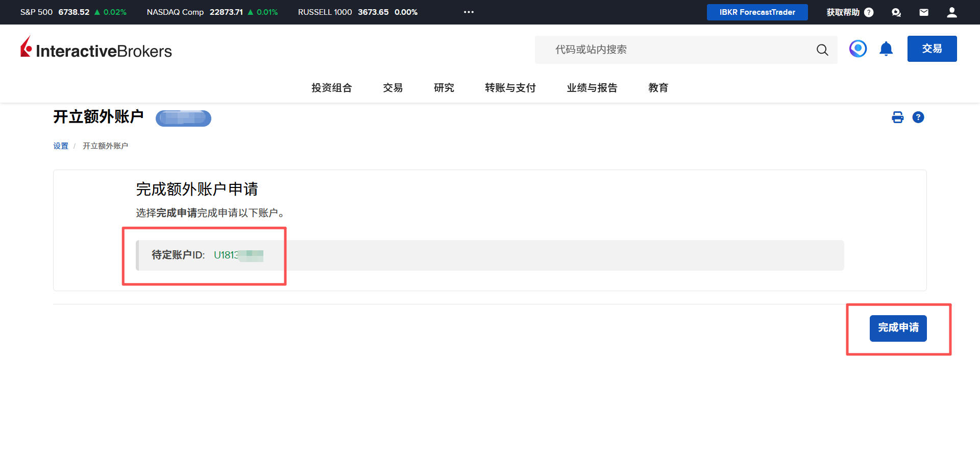This screenshot has height=449, width=980.
Task: Open the 研究 menu
Action: [x=444, y=88]
